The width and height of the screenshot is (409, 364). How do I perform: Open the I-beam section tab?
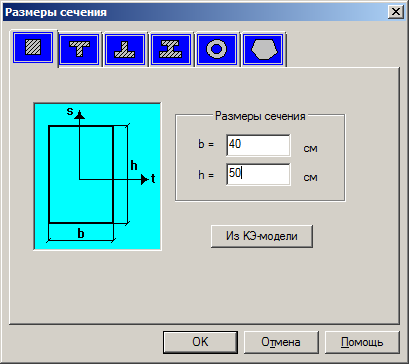171,49
